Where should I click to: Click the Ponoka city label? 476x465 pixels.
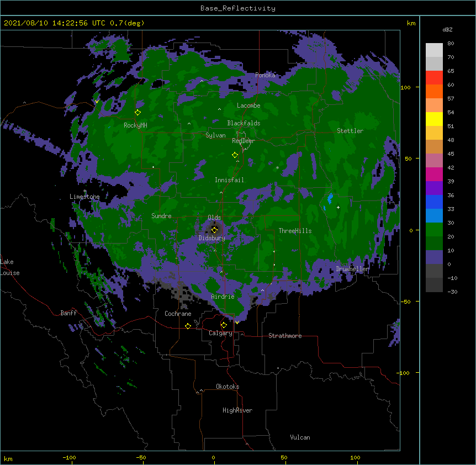tap(265, 75)
